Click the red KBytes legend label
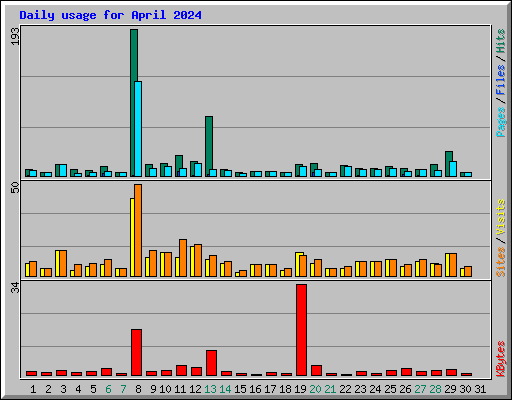512x400 pixels. [501, 359]
